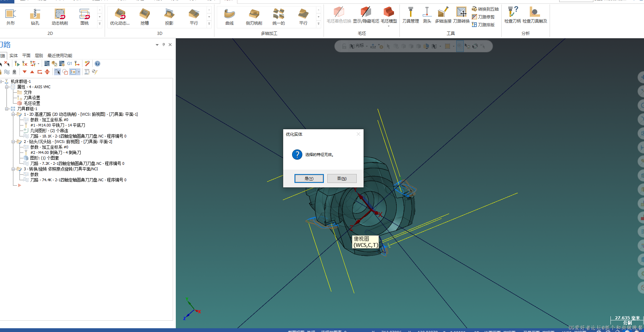
Task: Click 刀路修剪 toolpath trim
Action: [483, 17]
